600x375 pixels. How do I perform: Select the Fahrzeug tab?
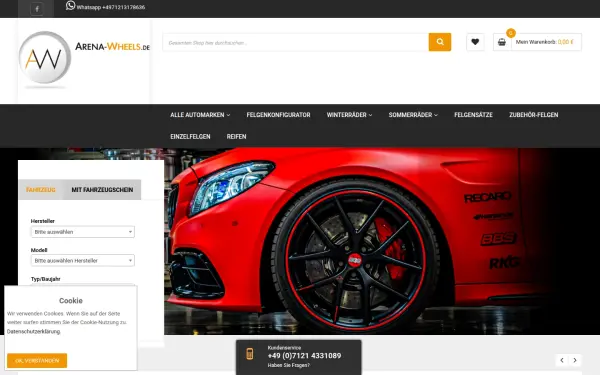coord(41,190)
